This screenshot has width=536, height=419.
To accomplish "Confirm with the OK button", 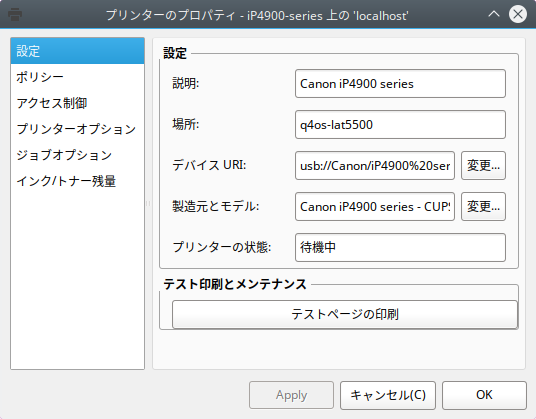I will [x=484, y=395].
